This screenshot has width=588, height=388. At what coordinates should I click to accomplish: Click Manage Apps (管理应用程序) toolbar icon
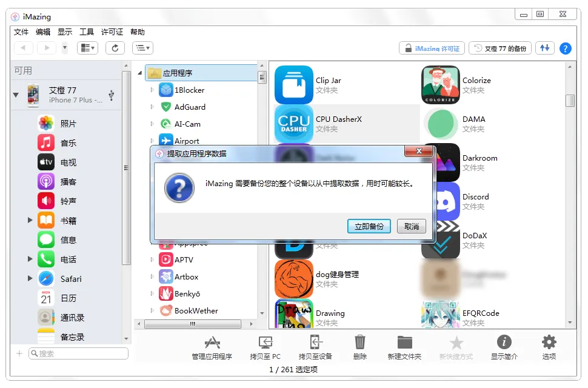pyautogui.click(x=212, y=347)
